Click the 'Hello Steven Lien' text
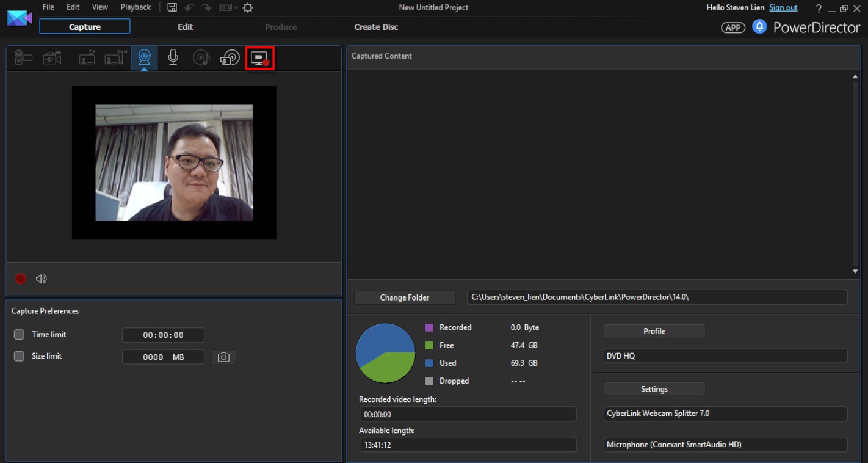 point(735,8)
